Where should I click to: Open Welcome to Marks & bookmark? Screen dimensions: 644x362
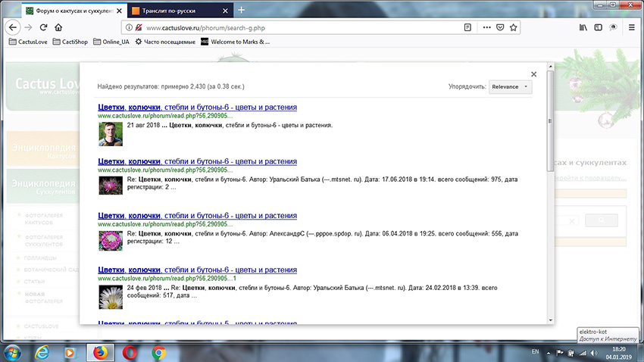tap(235, 42)
